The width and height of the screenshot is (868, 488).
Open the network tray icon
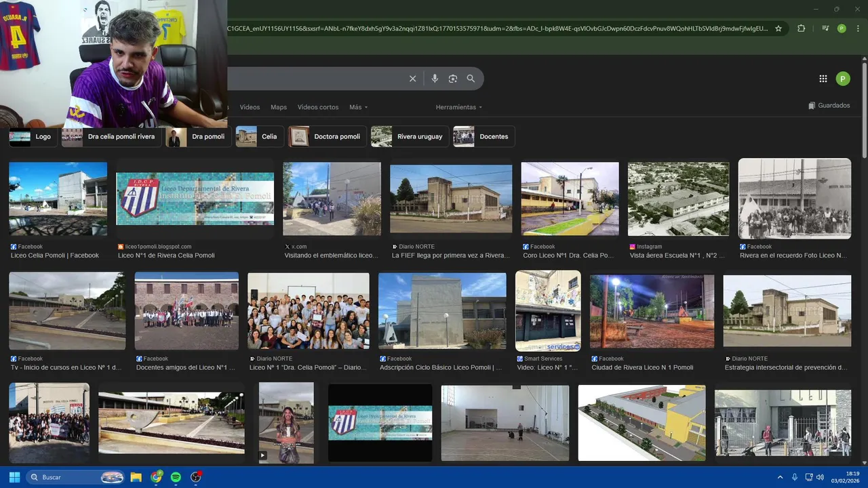[809, 477]
